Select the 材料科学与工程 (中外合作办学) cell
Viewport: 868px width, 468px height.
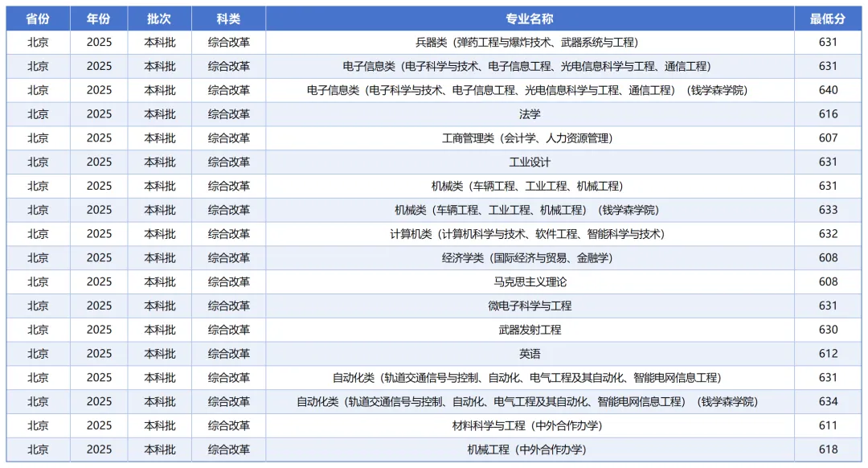(x=530, y=426)
